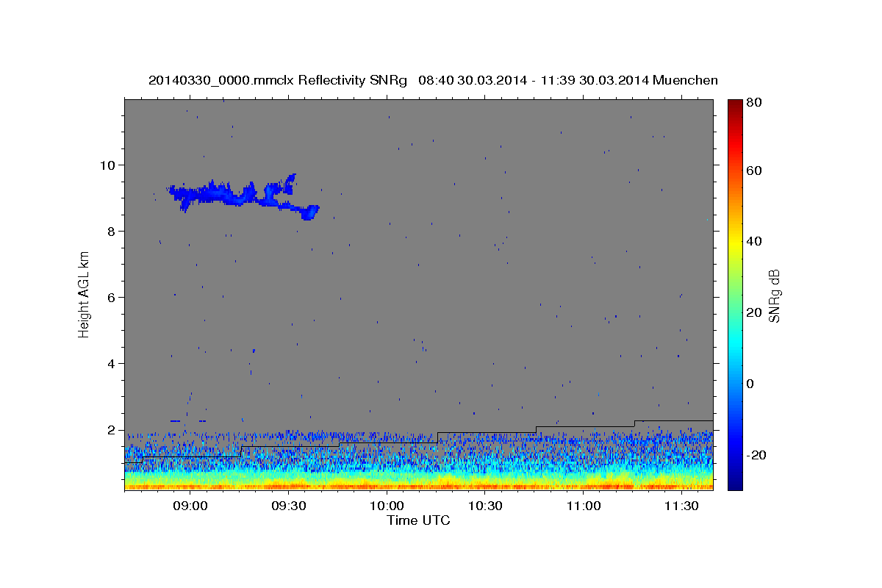Click the height tick label 6
882x588 pixels.
click(112, 297)
